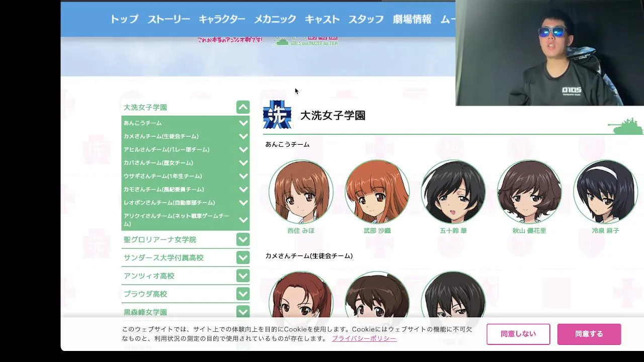The width and height of the screenshot is (644, 362).
Task: Expand the 黒森峰女学園 chevron
Action: (243, 312)
